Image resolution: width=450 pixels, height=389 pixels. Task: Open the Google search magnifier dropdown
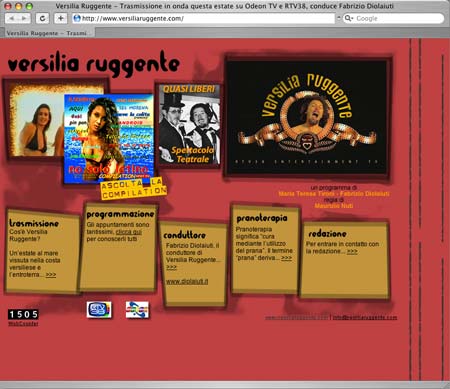[348, 18]
